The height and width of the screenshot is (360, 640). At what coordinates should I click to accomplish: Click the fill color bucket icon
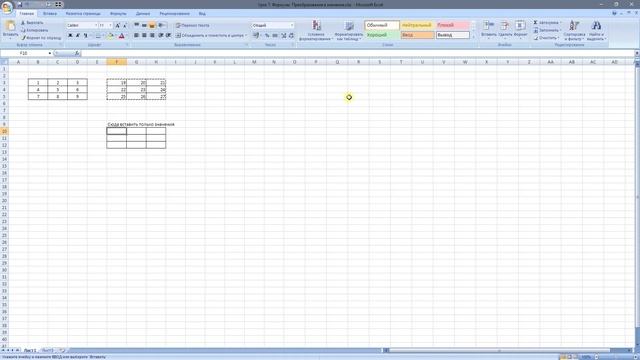point(110,36)
